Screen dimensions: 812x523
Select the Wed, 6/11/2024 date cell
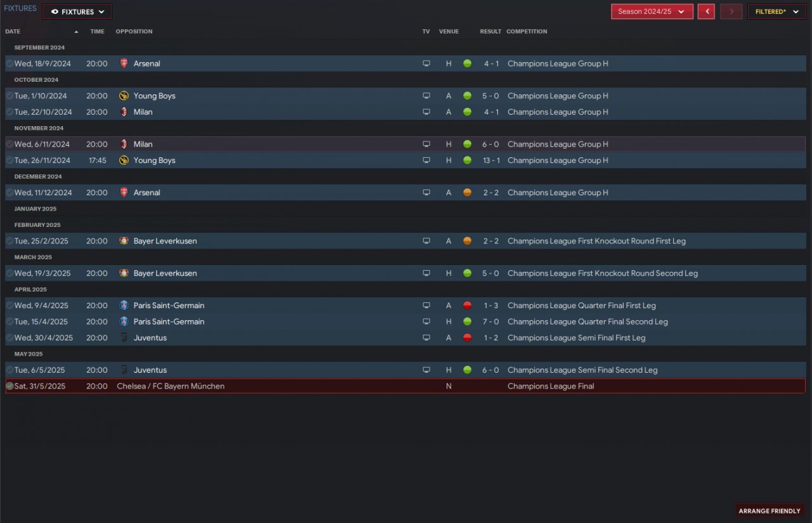pos(42,144)
